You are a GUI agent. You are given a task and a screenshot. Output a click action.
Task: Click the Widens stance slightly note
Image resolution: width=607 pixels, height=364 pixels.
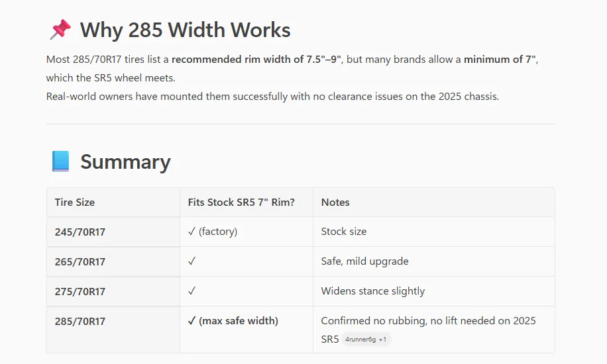[x=373, y=291]
